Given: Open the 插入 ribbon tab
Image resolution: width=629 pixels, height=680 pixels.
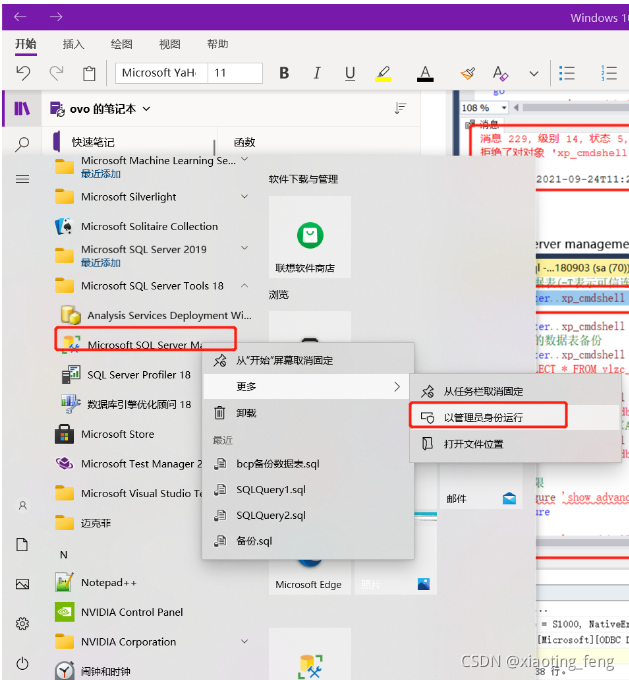Looking at the screenshot, I should click(73, 44).
